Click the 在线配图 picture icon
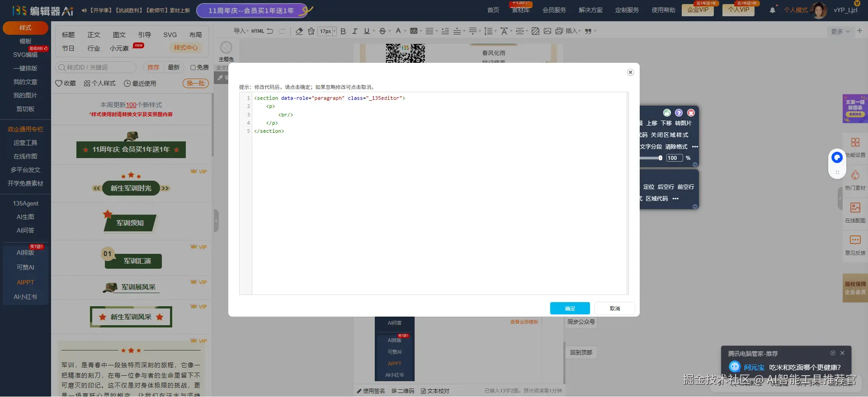The height and width of the screenshot is (397, 868). [x=855, y=208]
